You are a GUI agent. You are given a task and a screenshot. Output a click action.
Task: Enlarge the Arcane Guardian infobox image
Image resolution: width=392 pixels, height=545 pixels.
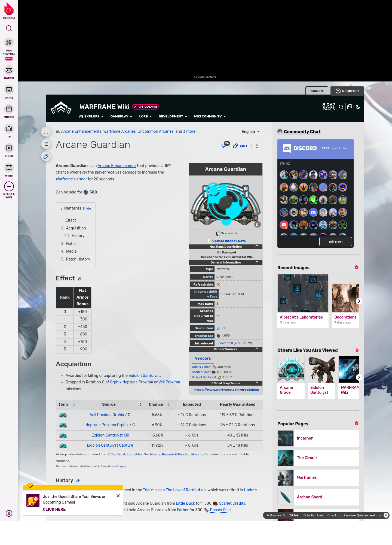257,224
